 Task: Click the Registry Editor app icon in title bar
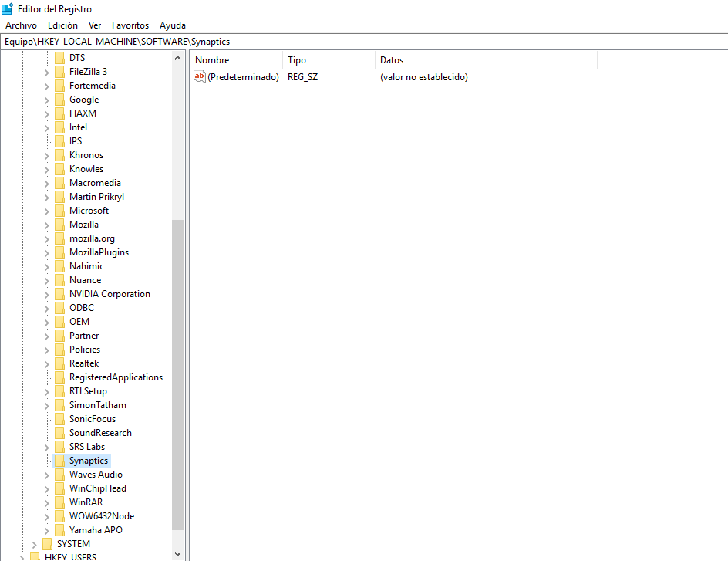coord(8,8)
